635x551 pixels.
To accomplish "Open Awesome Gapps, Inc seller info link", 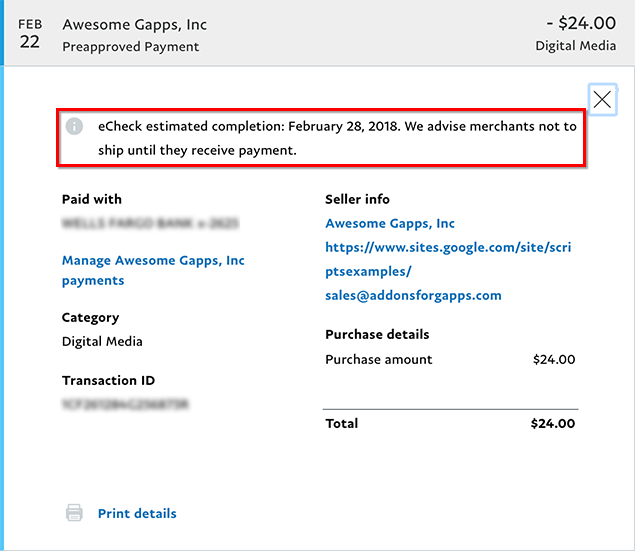I will point(390,223).
